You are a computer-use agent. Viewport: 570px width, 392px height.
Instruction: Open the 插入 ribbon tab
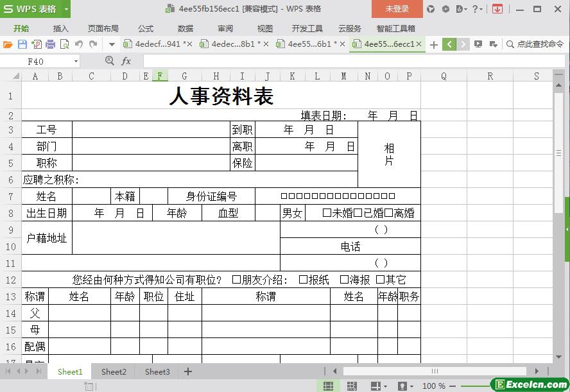tap(60, 28)
